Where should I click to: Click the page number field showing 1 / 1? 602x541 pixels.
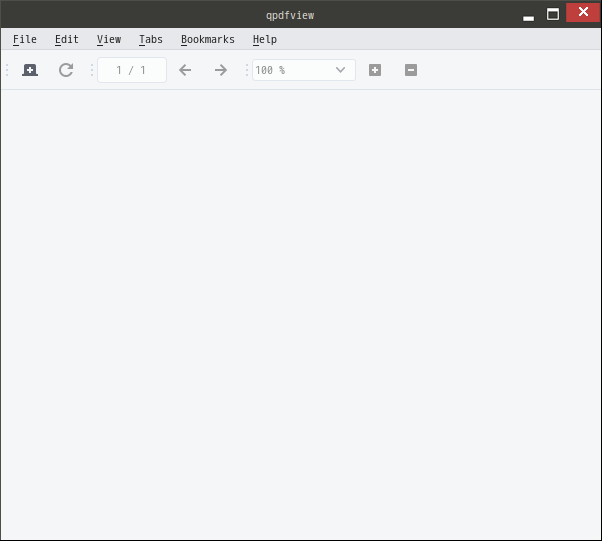tap(132, 70)
